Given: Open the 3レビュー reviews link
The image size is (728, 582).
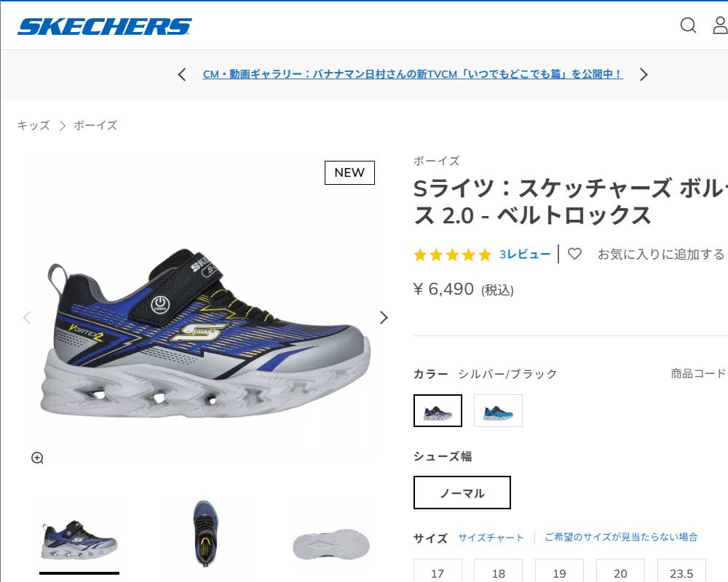Looking at the screenshot, I should coord(525,255).
